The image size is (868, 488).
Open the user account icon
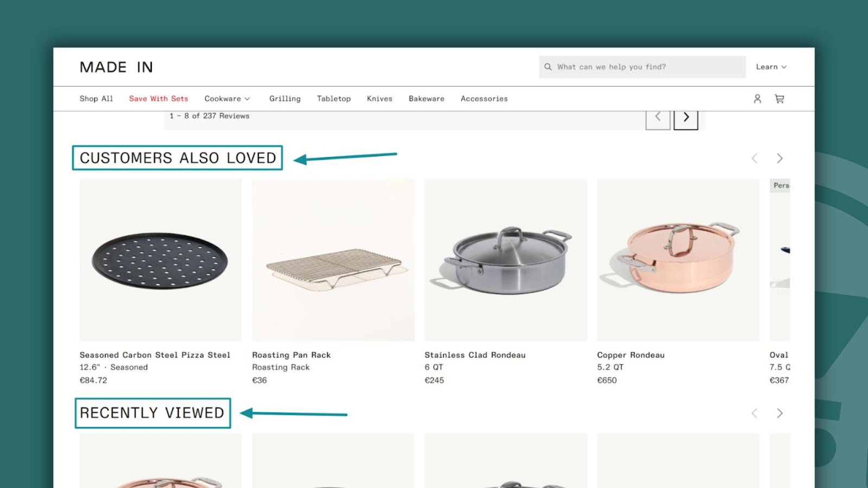tap(757, 99)
